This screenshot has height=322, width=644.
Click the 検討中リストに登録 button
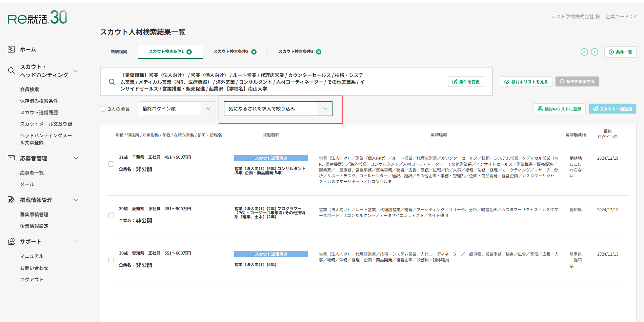560,109
